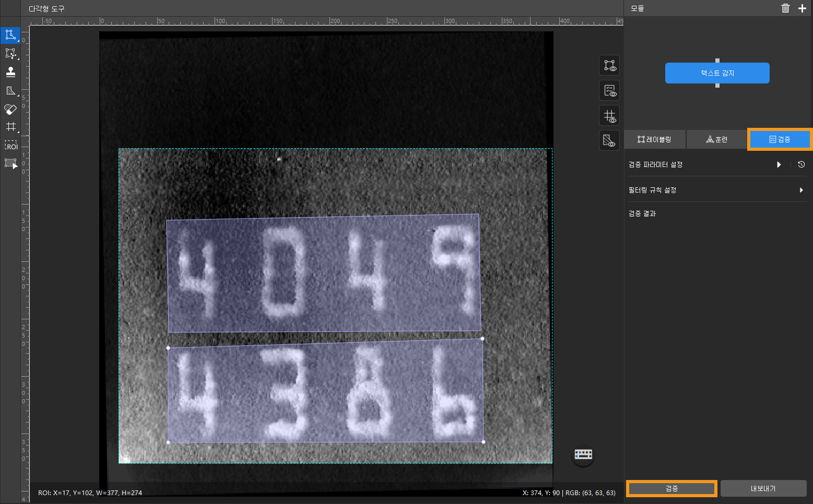Toggle mask visibility overlay
Screen dimensions: 813x504
[609, 140]
